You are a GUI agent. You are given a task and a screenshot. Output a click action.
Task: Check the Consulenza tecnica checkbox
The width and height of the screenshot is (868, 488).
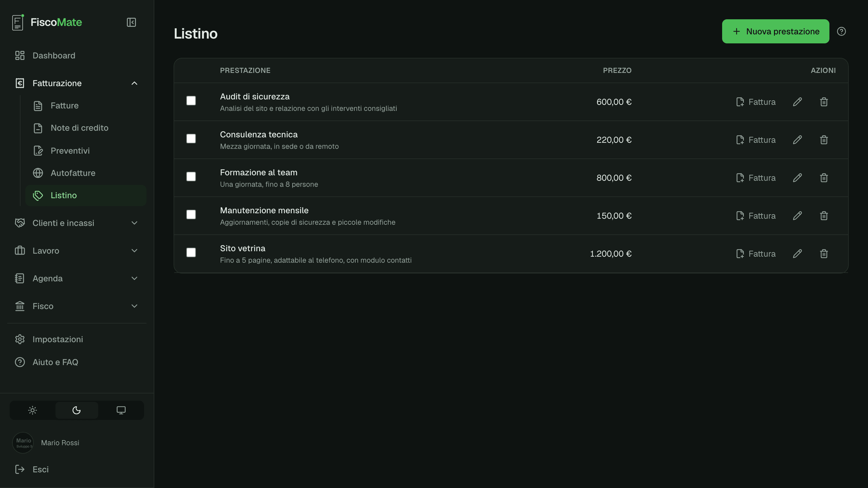[191, 139]
